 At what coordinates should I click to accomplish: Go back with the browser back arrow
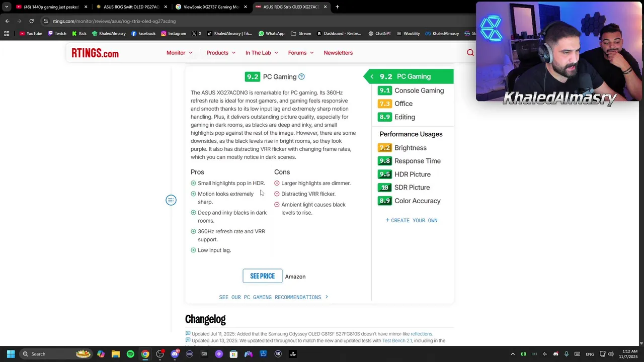tap(7, 21)
